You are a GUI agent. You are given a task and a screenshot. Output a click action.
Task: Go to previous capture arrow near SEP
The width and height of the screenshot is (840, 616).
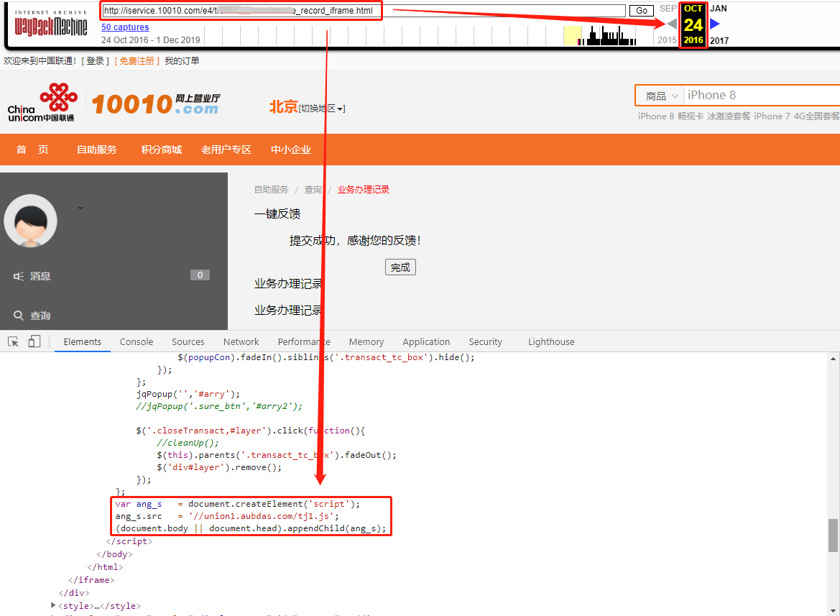coord(672,24)
